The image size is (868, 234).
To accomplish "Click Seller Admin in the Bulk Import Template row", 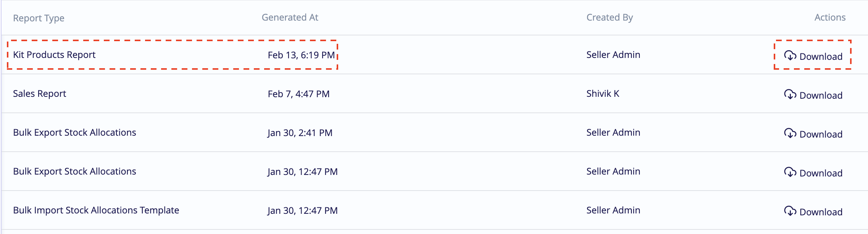I will pyautogui.click(x=613, y=210).
